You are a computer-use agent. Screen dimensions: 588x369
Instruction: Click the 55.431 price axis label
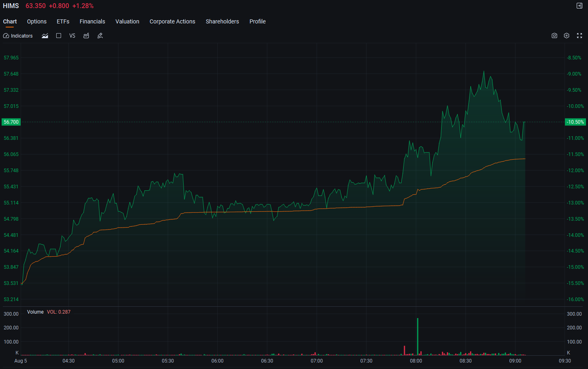[11, 187]
